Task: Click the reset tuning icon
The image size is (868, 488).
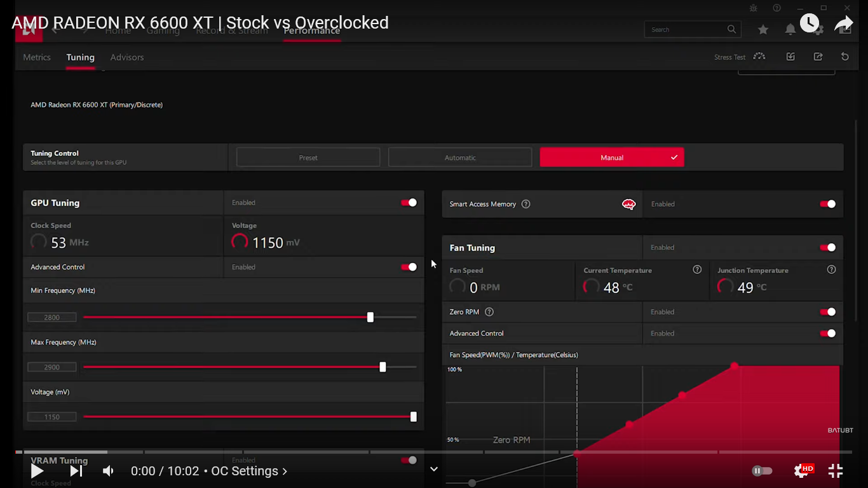Action: click(x=844, y=57)
